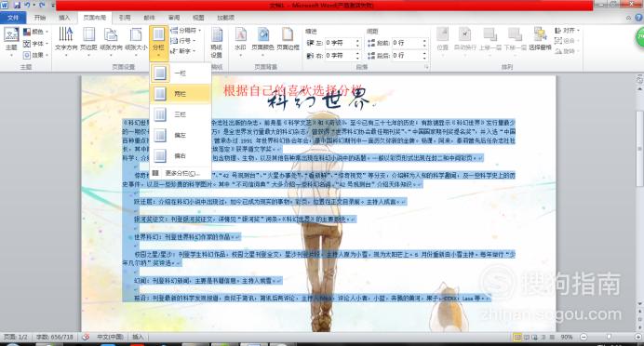Click the Undo arrow icon

point(27,5)
